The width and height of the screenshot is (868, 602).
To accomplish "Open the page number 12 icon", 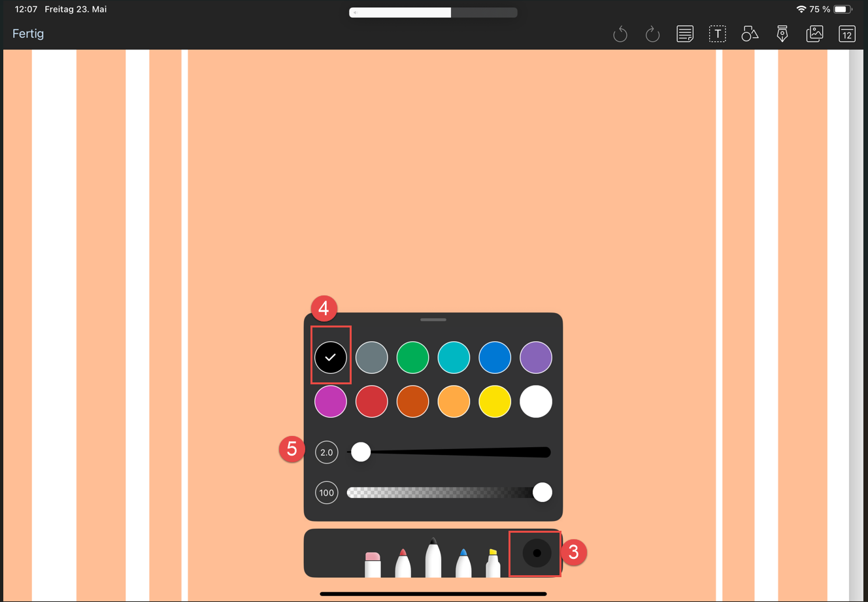I will tap(847, 34).
